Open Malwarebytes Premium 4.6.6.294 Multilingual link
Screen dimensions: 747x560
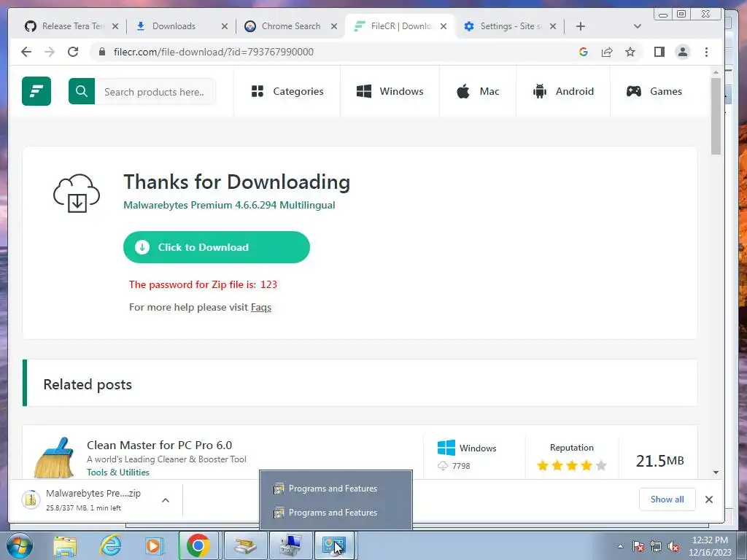coord(229,205)
